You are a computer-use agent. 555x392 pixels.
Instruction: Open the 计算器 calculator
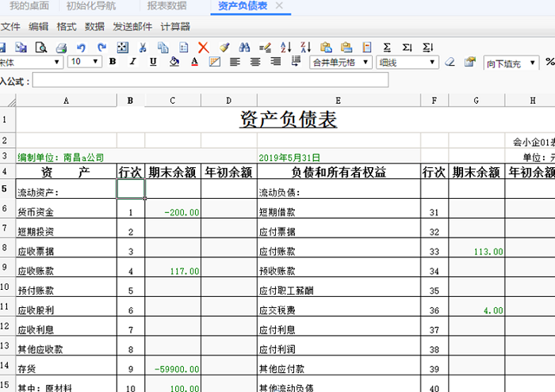[175, 26]
